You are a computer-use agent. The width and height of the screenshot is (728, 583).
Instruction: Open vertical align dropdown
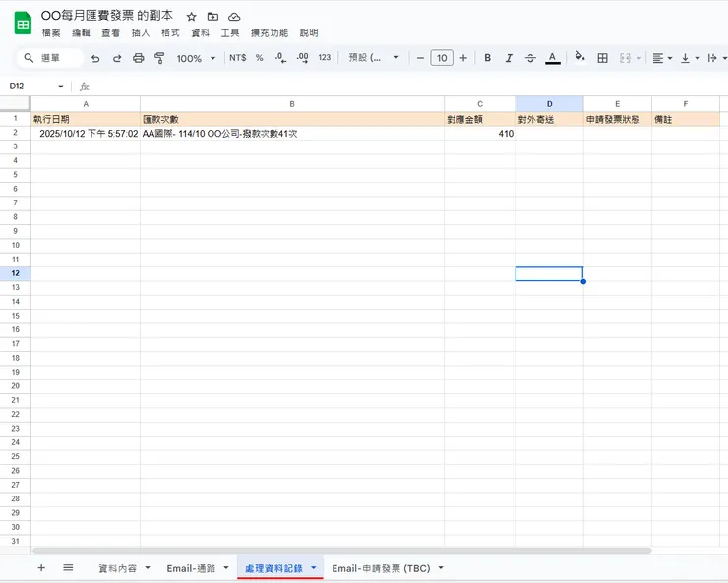point(690,58)
